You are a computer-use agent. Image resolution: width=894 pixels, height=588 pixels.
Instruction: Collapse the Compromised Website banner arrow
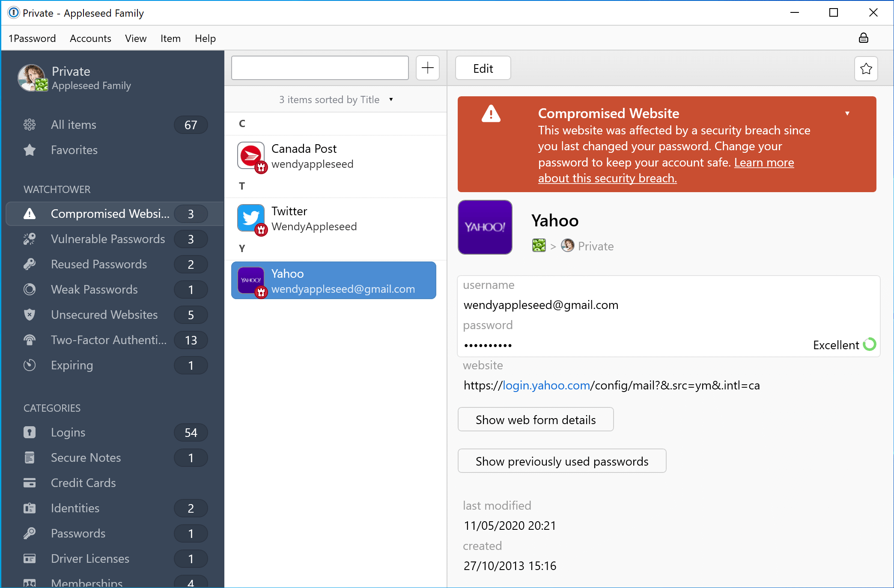tap(847, 113)
